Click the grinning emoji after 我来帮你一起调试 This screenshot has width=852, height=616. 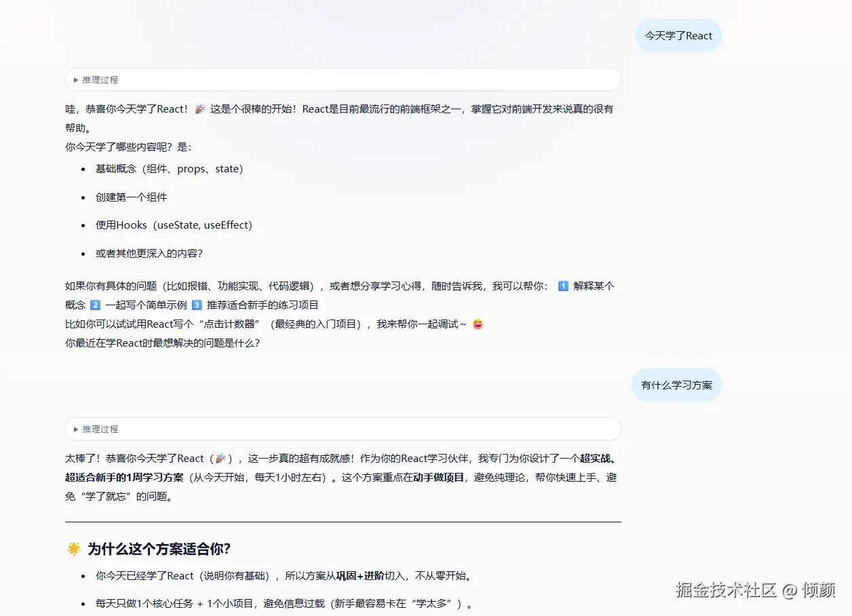click(477, 324)
